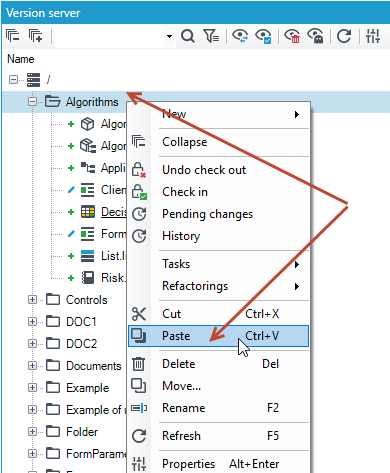
Task: Click the rename icon beside Rename
Action: tap(139, 408)
